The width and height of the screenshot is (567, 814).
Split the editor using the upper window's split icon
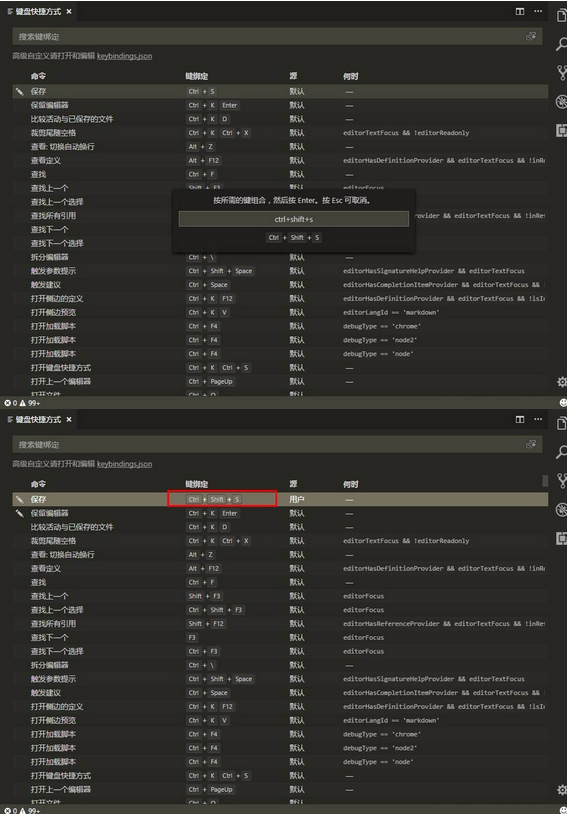point(520,11)
